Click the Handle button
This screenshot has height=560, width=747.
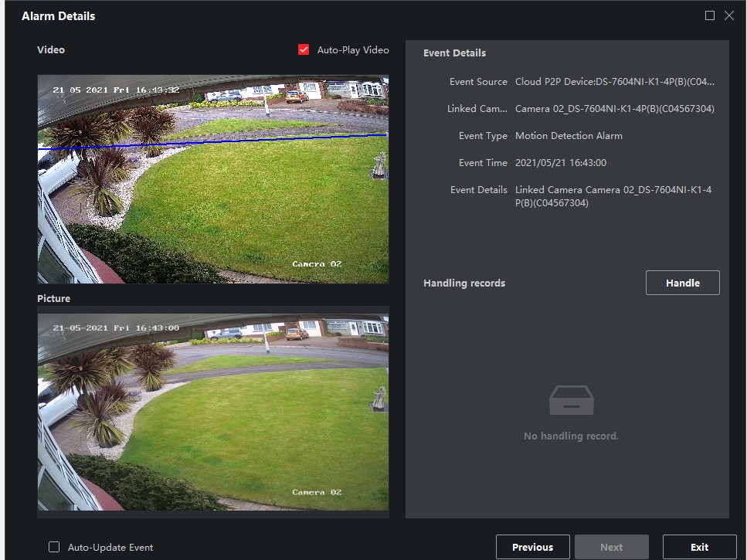tap(682, 283)
